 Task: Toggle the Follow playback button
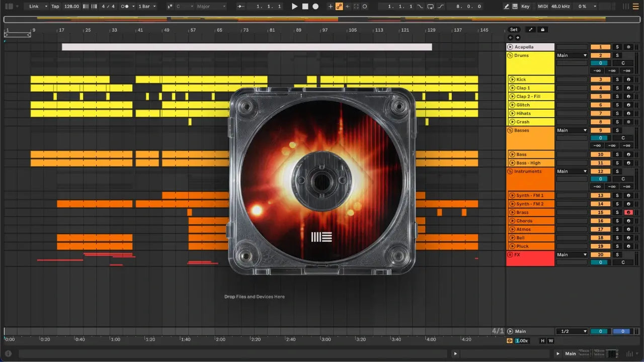point(240,7)
